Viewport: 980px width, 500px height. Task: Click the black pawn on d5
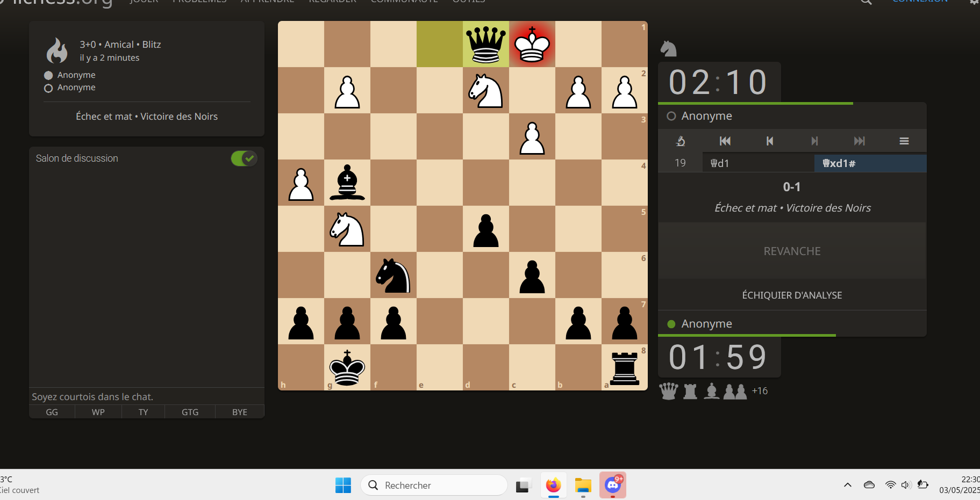click(x=486, y=229)
